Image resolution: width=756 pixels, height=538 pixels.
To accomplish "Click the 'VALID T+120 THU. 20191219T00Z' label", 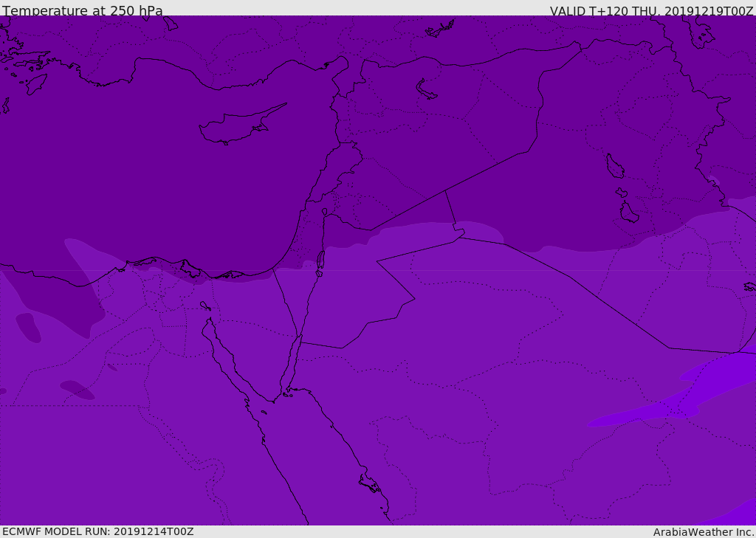I will (651, 10).
